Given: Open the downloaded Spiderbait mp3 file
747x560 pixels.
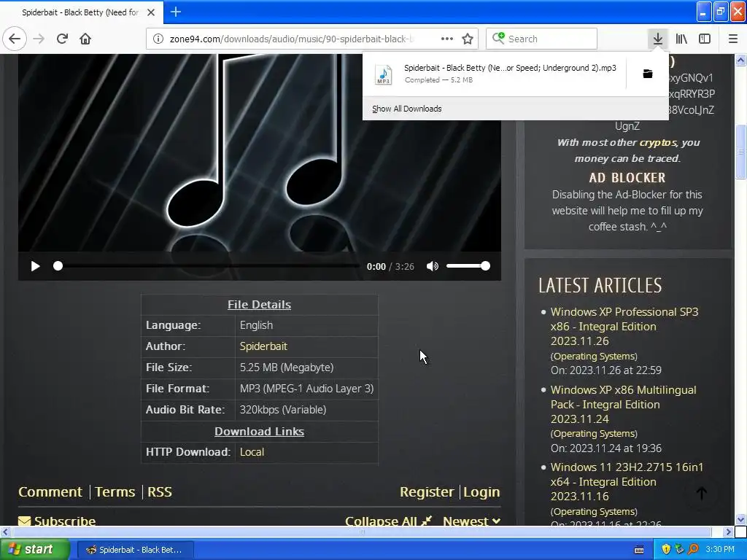Looking at the screenshot, I should click(495, 74).
